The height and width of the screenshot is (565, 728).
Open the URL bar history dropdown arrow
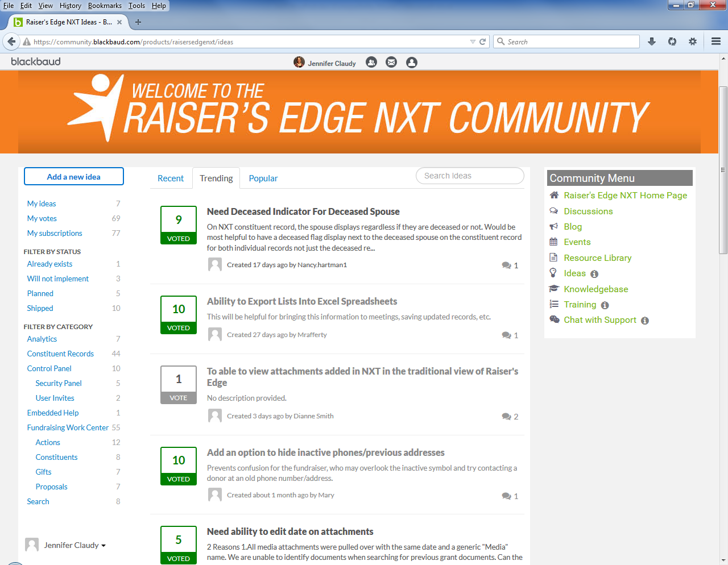click(473, 41)
